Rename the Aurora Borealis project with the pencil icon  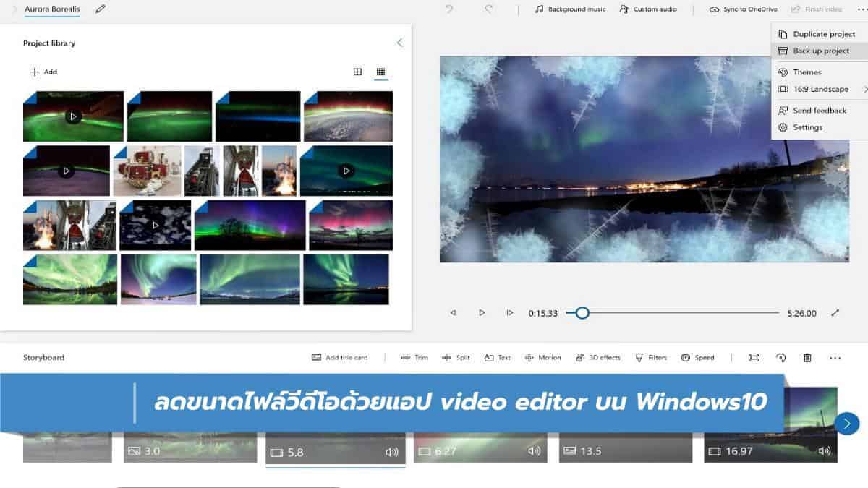[x=100, y=9]
